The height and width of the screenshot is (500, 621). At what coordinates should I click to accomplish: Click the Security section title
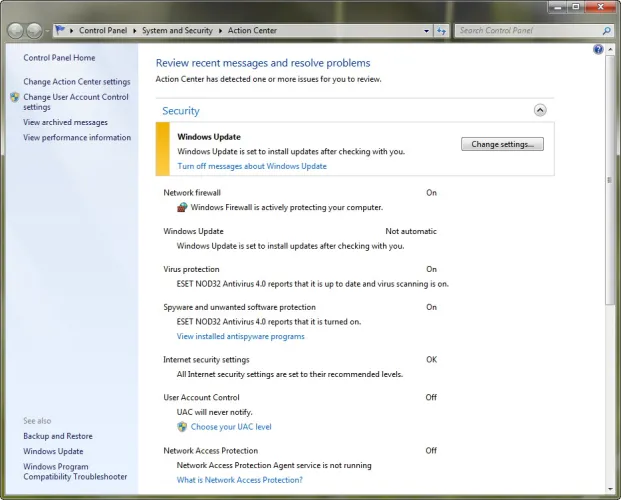pos(181,111)
